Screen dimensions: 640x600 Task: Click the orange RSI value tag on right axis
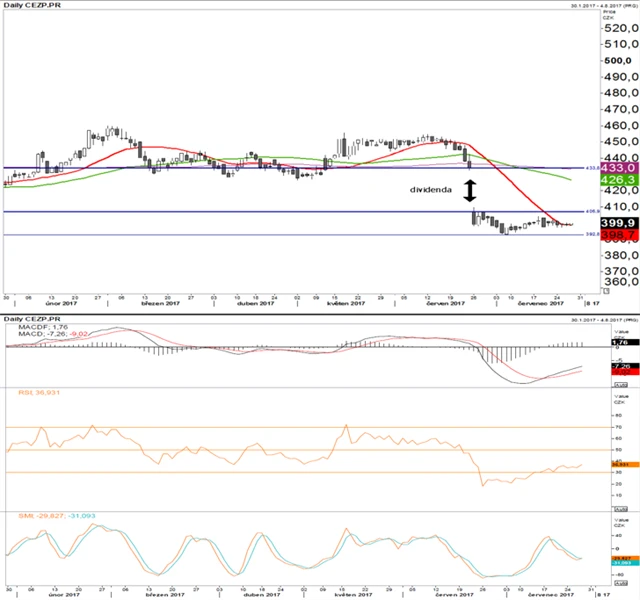tap(619, 464)
